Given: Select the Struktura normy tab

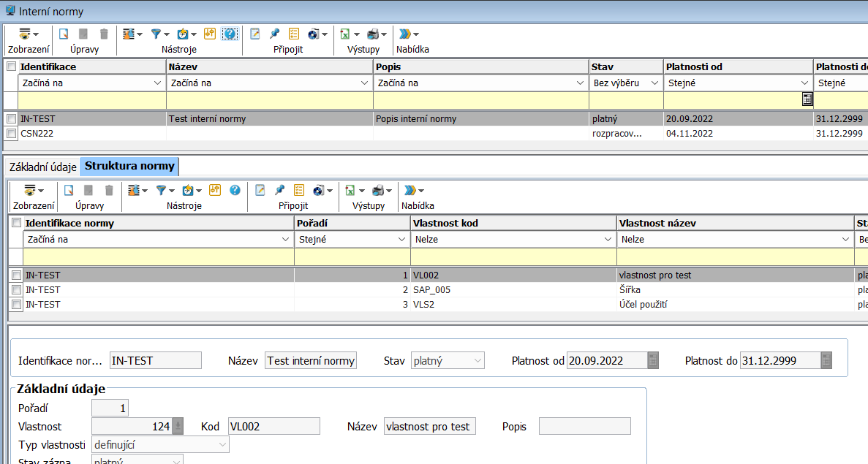Looking at the screenshot, I should (129, 166).
